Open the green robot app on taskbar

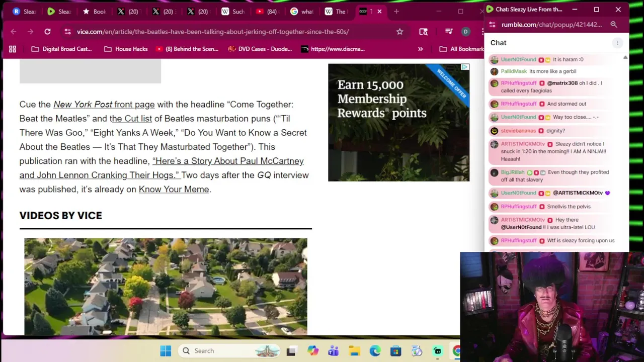[x=437, y=350]
